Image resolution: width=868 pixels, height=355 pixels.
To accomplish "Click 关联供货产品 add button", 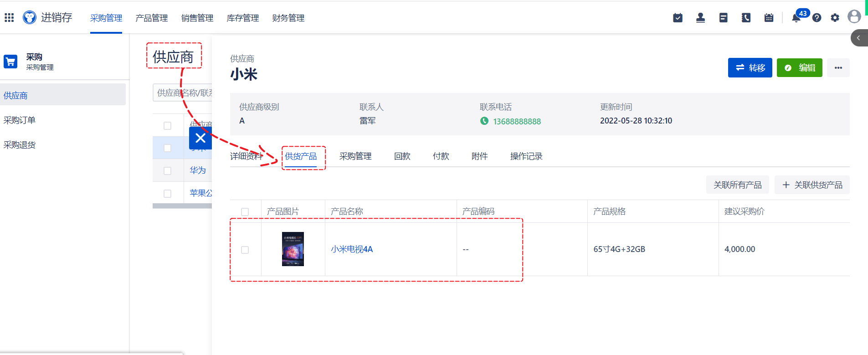I will (812, 185).
